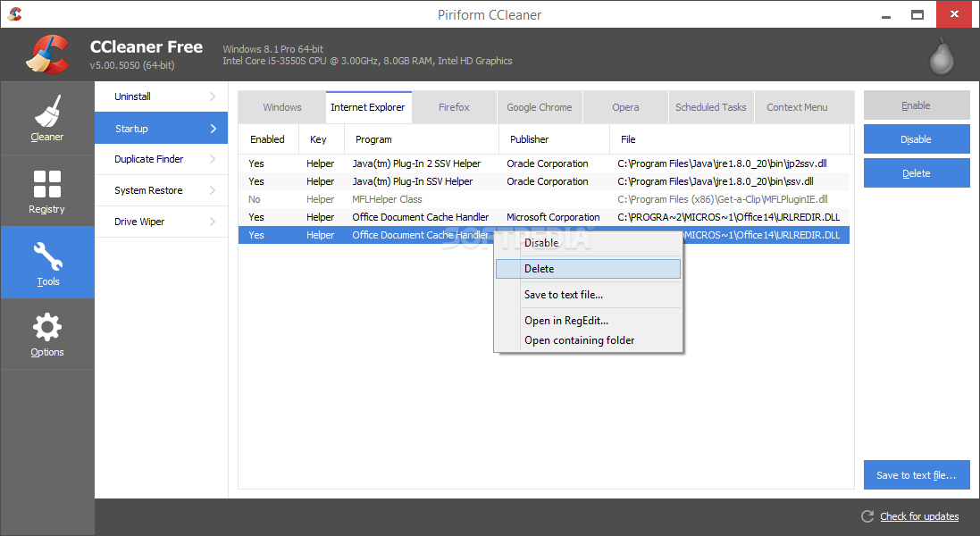The image size is (980, 536).
Task: Click the Piriform pear icon
Action: click(942, 57)
